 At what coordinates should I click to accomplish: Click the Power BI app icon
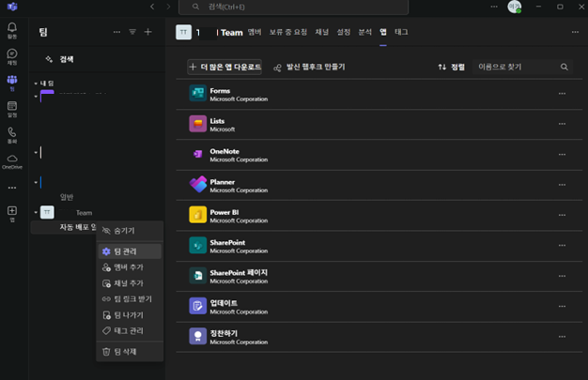(x=197, y=215)
